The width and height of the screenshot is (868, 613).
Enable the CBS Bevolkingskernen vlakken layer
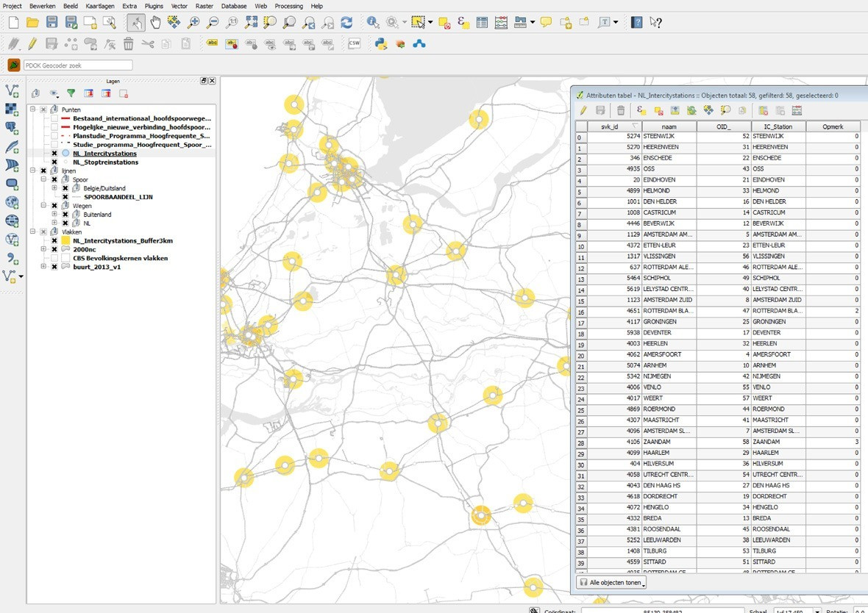pyautogui.click(x=54, y=258)
